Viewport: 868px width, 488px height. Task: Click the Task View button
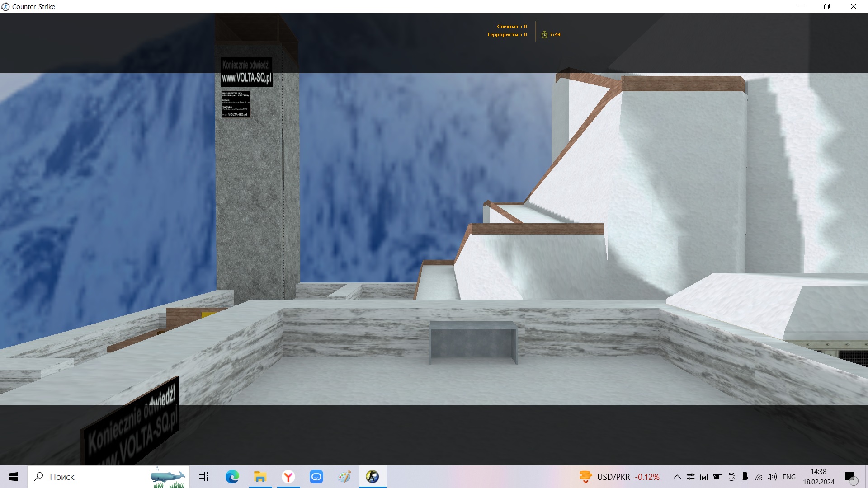point(203,477)
